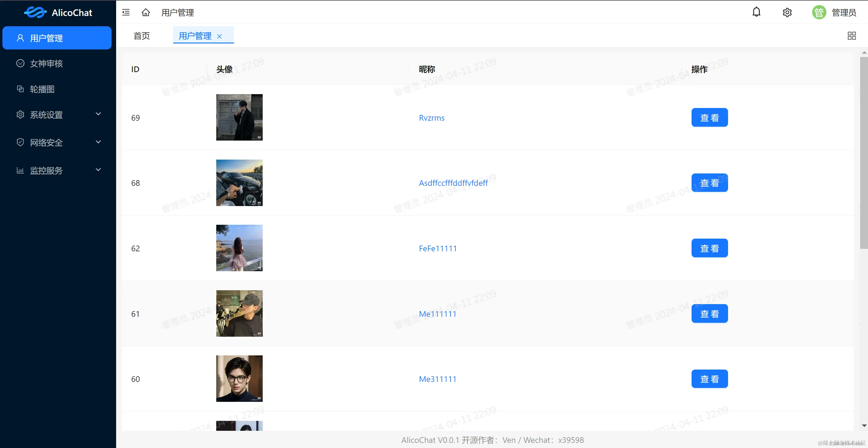Open the FeFe11111 nickname link

[437, 249]
